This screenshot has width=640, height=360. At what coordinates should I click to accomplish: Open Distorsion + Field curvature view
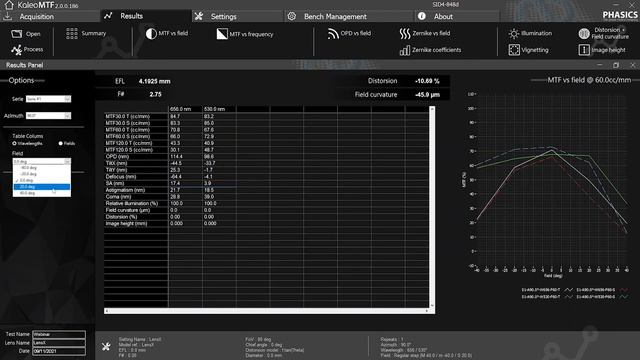point(604,33)
